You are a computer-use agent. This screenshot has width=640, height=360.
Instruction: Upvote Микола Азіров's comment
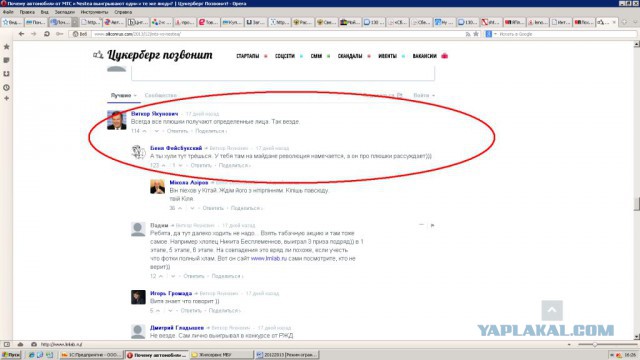click(180, 208)
